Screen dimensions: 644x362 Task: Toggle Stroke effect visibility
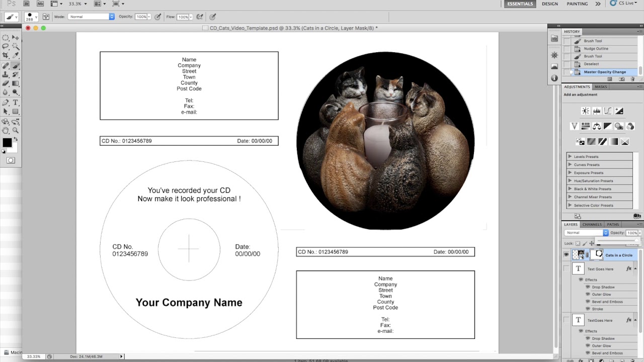tap(588, 309)
